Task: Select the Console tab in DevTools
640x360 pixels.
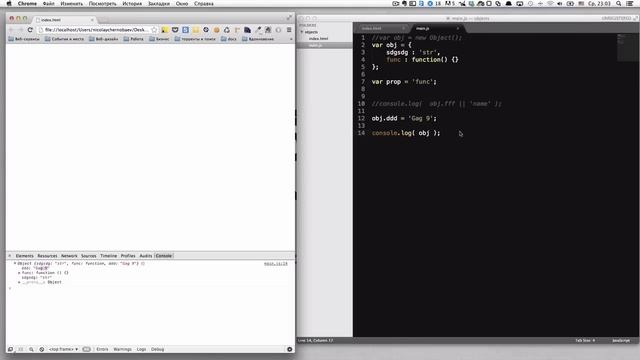Action: coord(164,256)
